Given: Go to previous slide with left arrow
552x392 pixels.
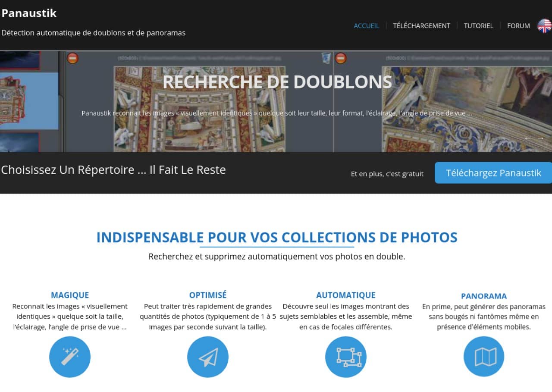Looking at the screenshot, I should click(x=527, y=138).
